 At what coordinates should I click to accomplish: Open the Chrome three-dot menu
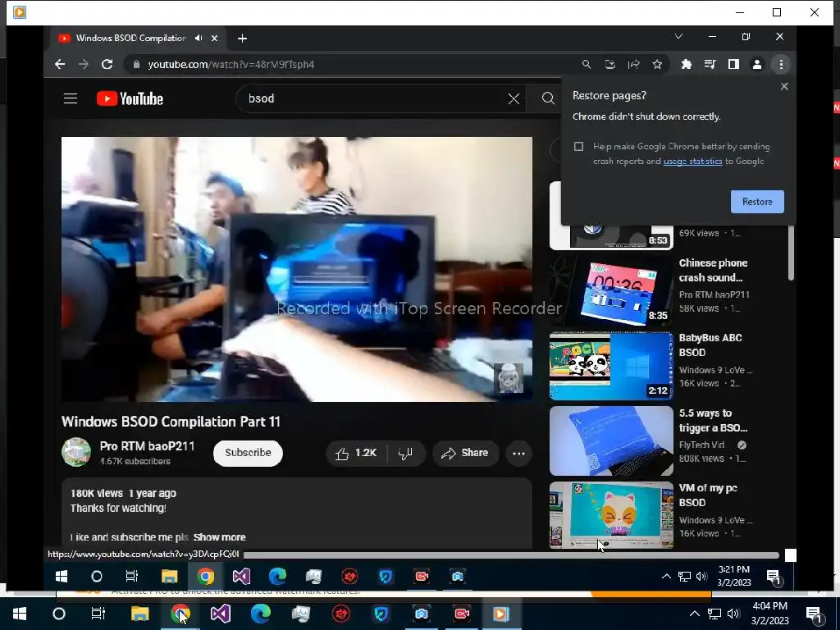(x=781, y=64)
